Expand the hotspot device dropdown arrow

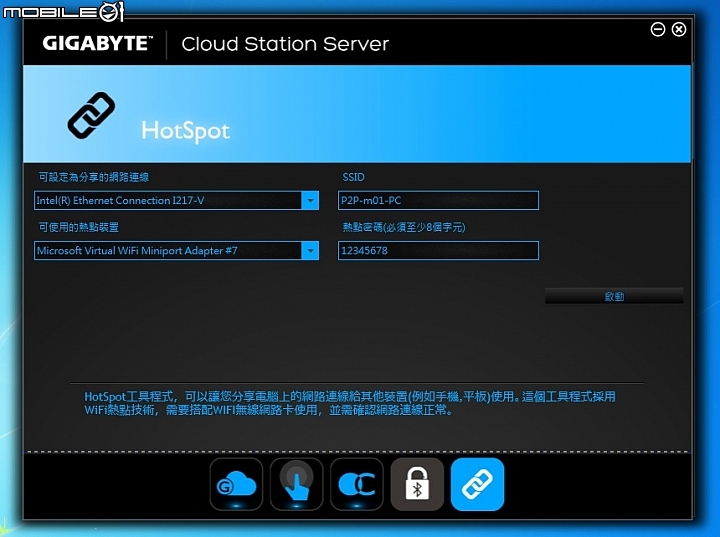point(310,251)
